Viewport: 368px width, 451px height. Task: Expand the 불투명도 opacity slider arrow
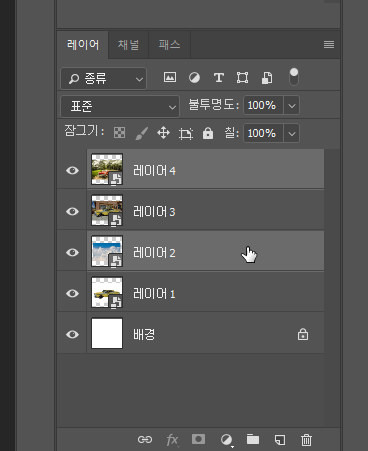tap(292, 106)
